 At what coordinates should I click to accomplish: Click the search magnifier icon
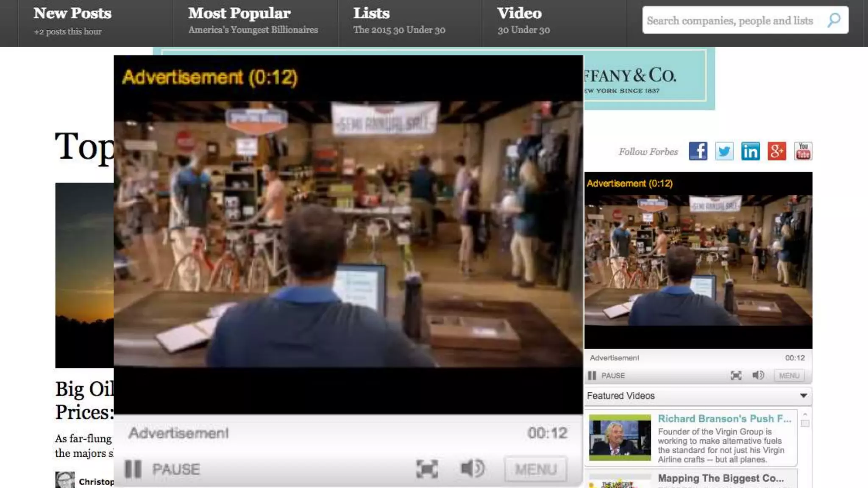coord(834,20)
